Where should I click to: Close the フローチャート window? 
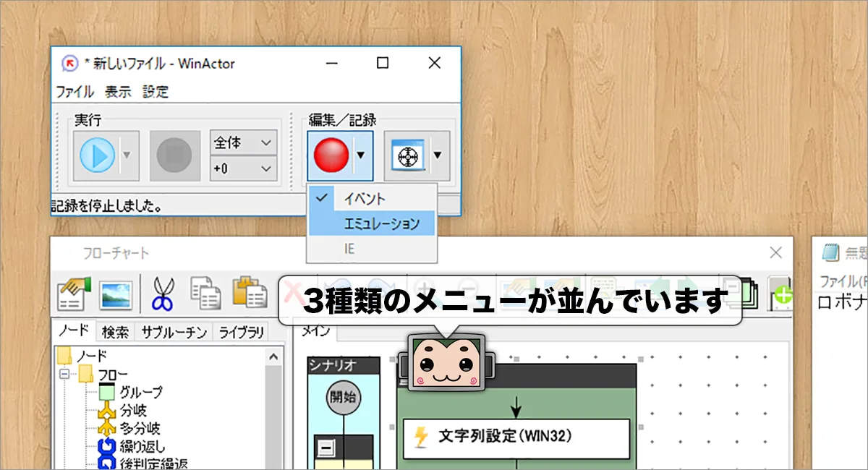tap(776, 252)
